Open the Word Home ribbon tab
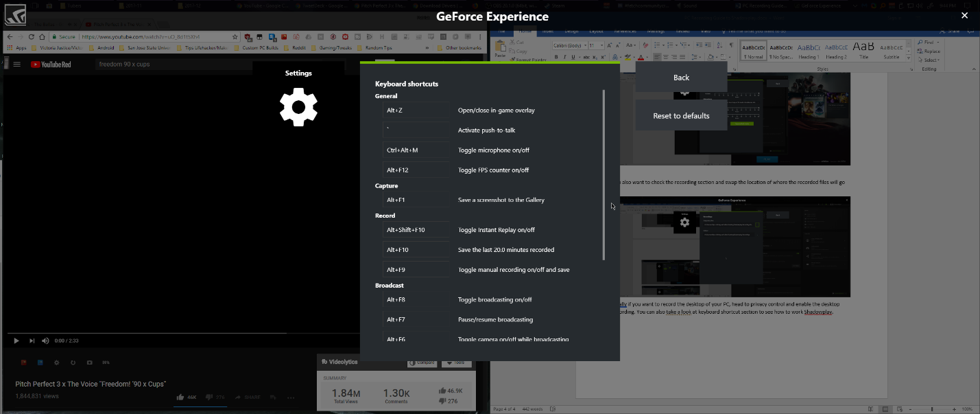Screen dimensions: 980x414 tap(525, 31)
